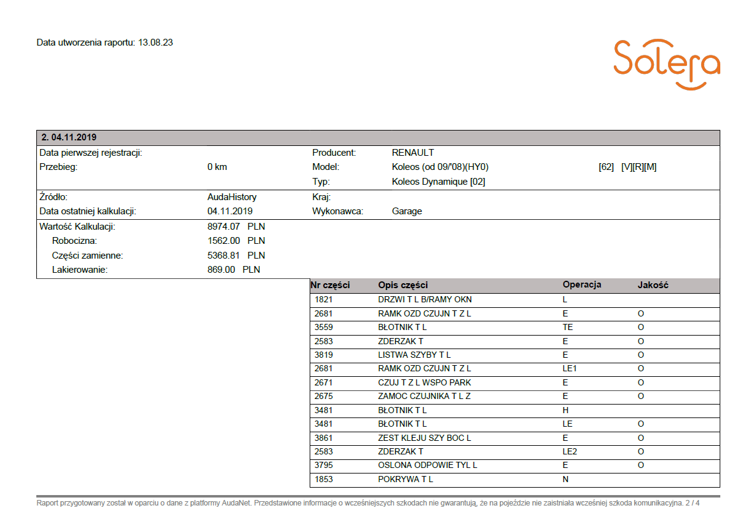Viewport: 756px width, 532px height.
Task: Select the producer value RENAULT
Action: coord(413,153)
